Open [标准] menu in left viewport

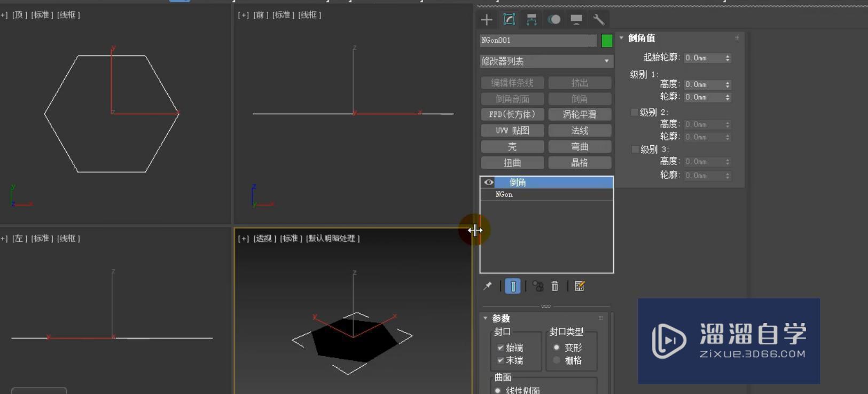point(42,238)
